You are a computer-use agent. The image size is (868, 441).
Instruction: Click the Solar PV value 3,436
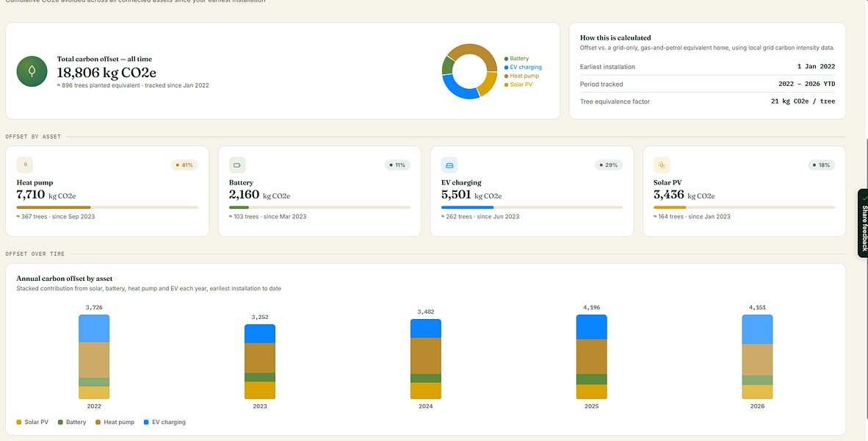[x=669, y=195]
